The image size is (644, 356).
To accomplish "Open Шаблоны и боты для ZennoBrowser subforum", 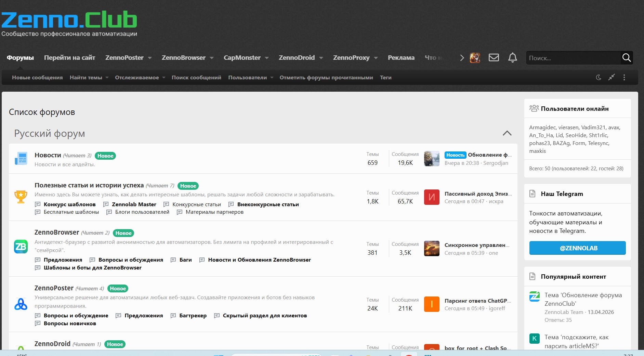I will (x=92, y=268).
